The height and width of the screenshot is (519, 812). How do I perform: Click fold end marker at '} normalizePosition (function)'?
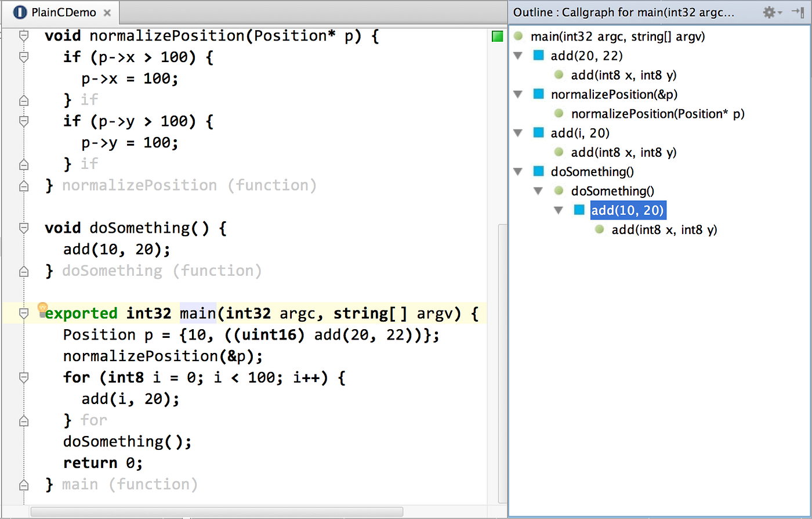(x=24, y=186)
